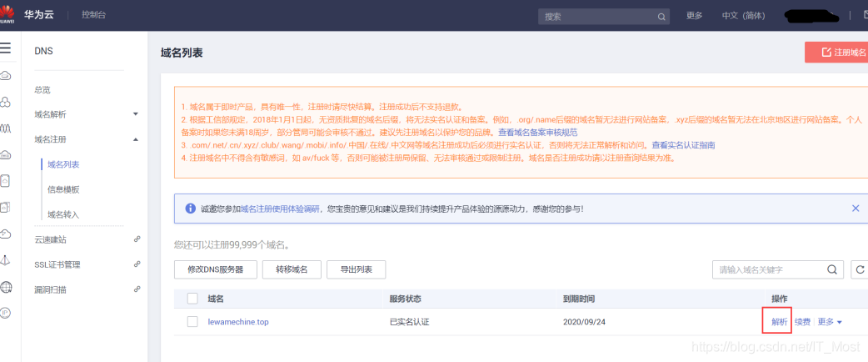Close the blue survey notification banner
The width and height of the screenshot is (868, 362).
pos(856,209)
